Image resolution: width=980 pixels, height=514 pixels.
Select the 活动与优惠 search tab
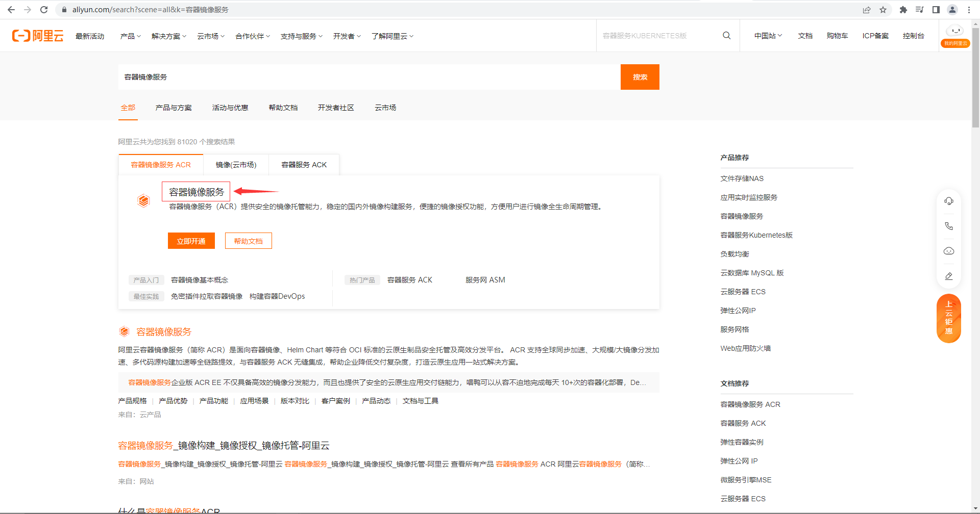click(x=230, y=108)
